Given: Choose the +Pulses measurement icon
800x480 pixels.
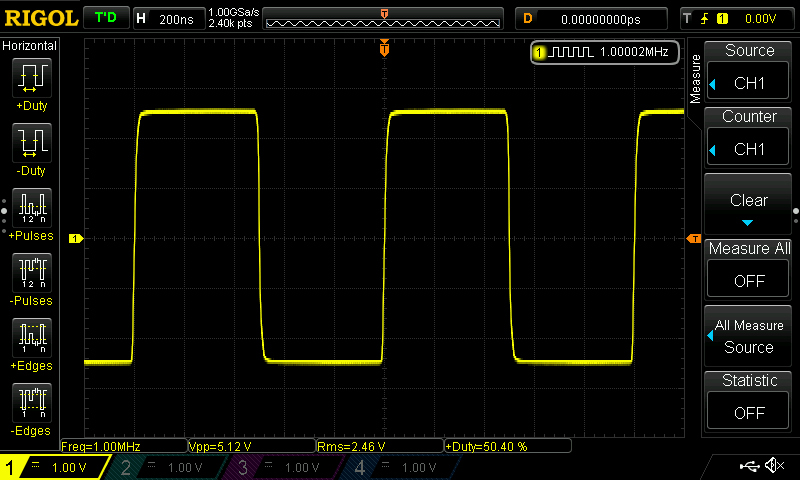Looking at the screenshot, I should (x=30, y=210).
